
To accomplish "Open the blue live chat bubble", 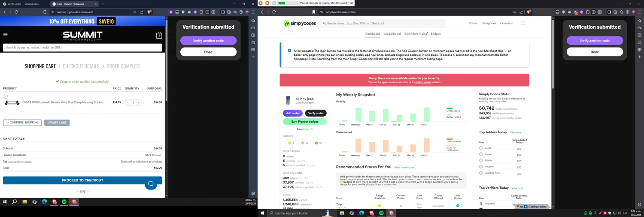I will pos(151,184).
